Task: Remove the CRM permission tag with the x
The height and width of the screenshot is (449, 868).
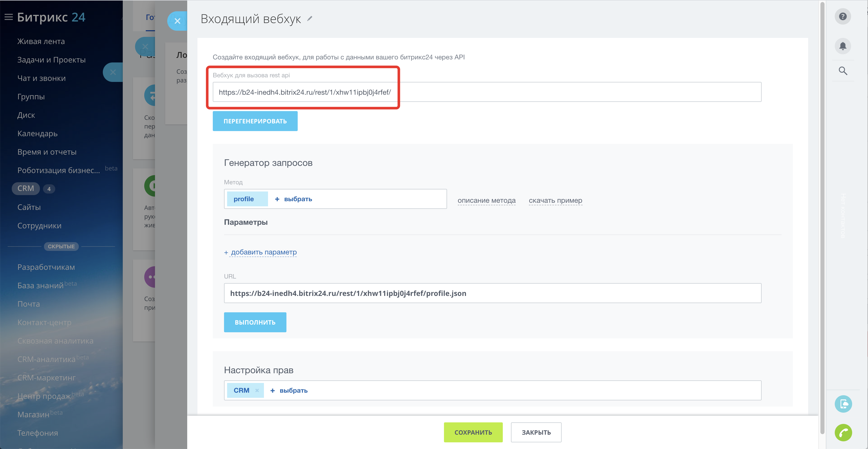Action: pyautogui.click(x=257, y=390)
